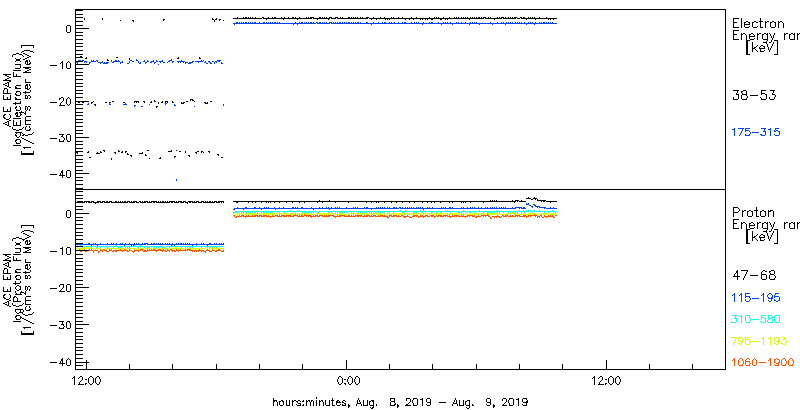
Task: Click the Electron legend heading
Action: click(758, 23)
